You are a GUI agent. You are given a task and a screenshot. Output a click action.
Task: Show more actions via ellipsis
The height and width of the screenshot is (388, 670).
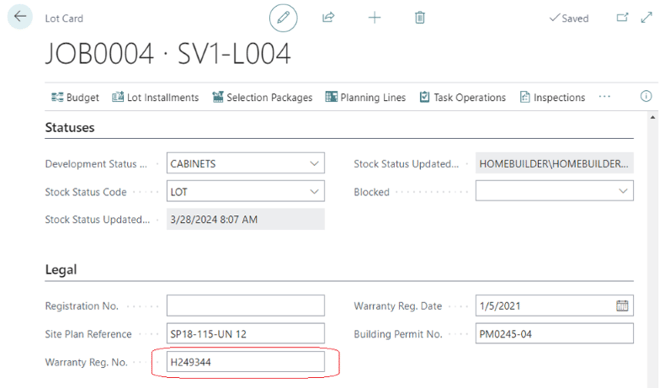tap(604, 97)
